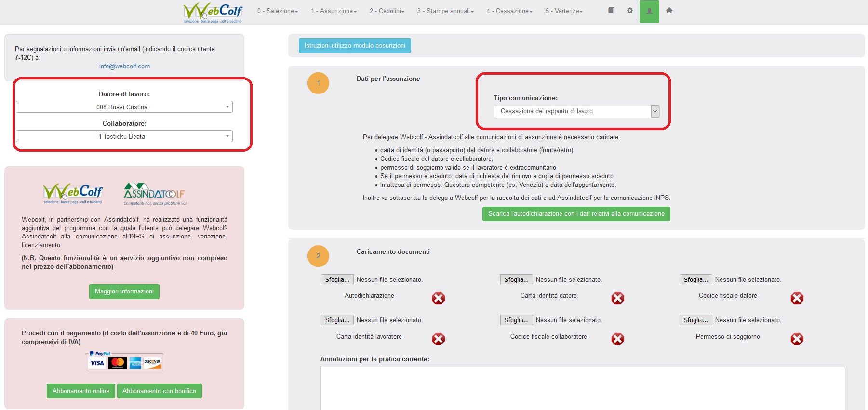Click Sfoglia for Carta identità lavoratore

(337, 320)
